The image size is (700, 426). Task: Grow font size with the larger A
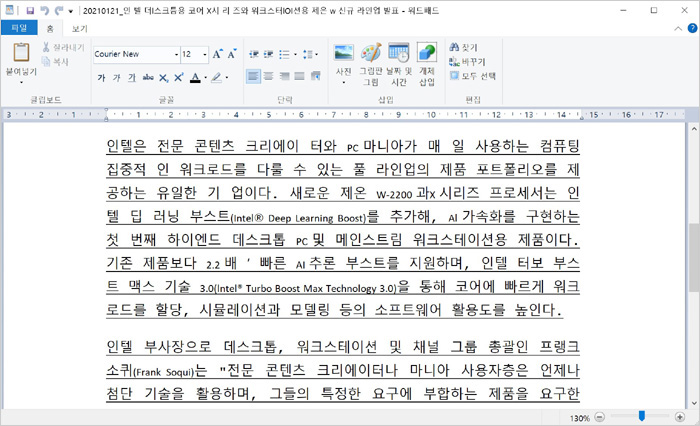pyautogui.click(x=217, y=54)
